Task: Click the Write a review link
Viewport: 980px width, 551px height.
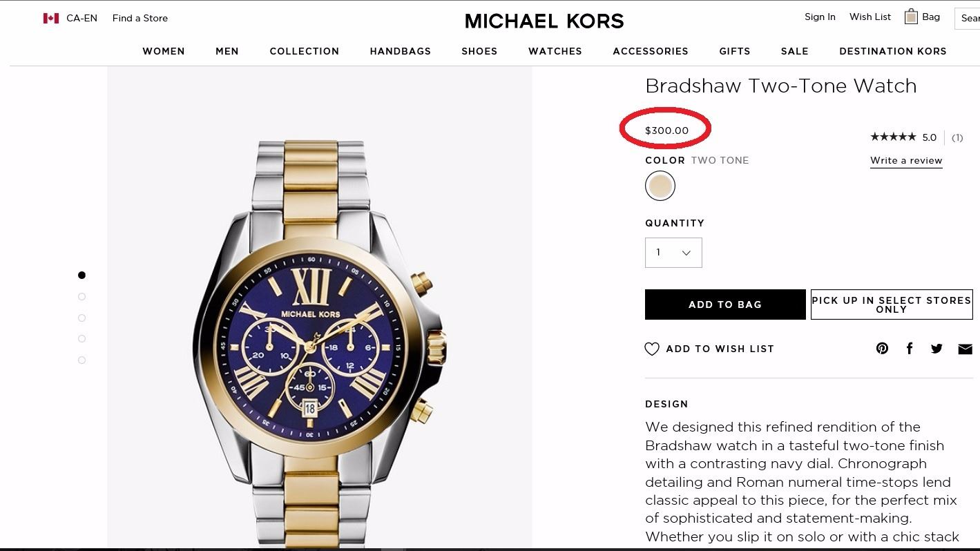Action: (906, 161)
